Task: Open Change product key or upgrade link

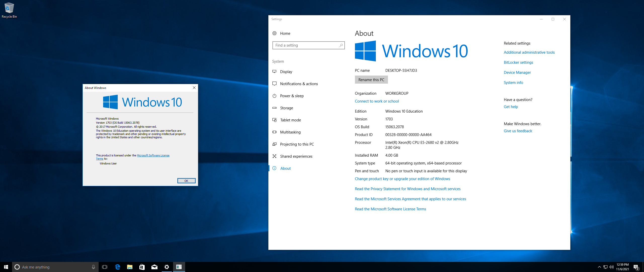Action: tap(402, 179)
